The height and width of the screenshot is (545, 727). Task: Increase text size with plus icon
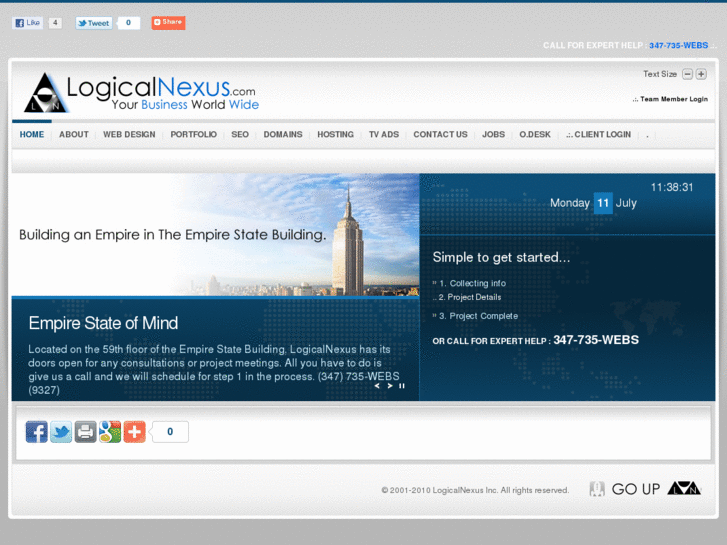click(701, 74)
